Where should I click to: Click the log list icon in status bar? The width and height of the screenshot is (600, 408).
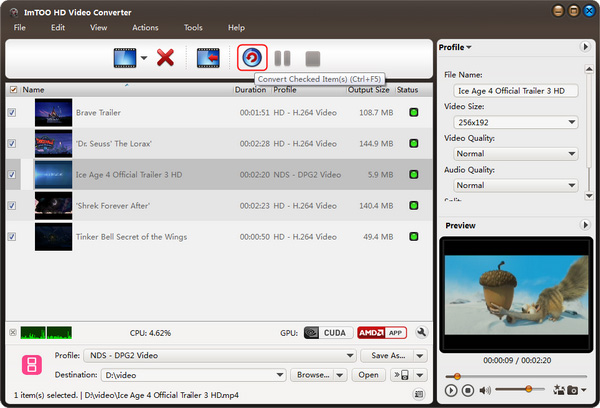419,394
